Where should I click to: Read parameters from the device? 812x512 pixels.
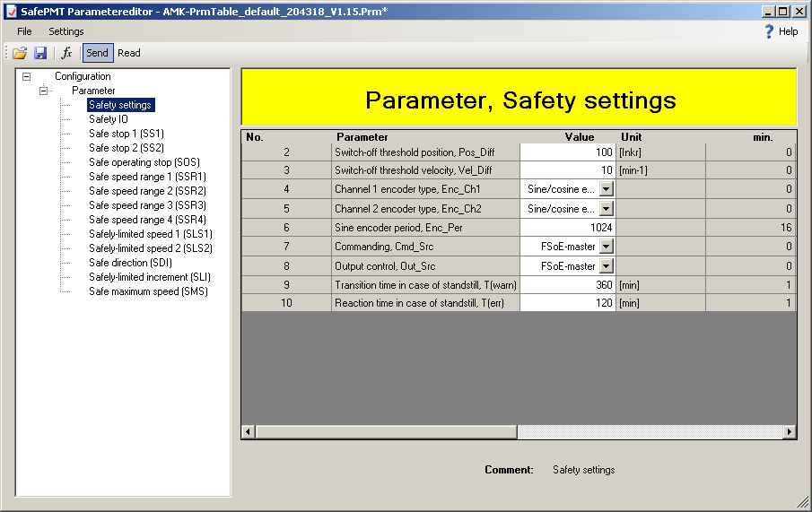tap(129, 53)
